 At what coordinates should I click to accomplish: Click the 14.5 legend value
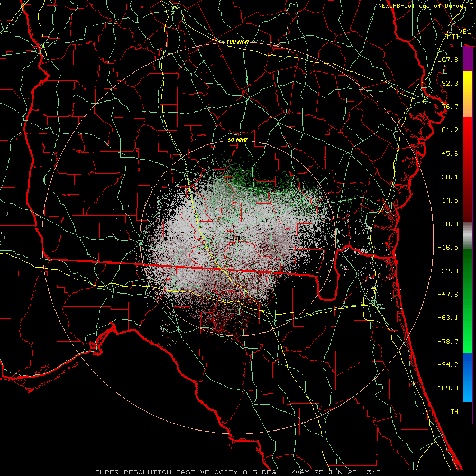[450, 200]
